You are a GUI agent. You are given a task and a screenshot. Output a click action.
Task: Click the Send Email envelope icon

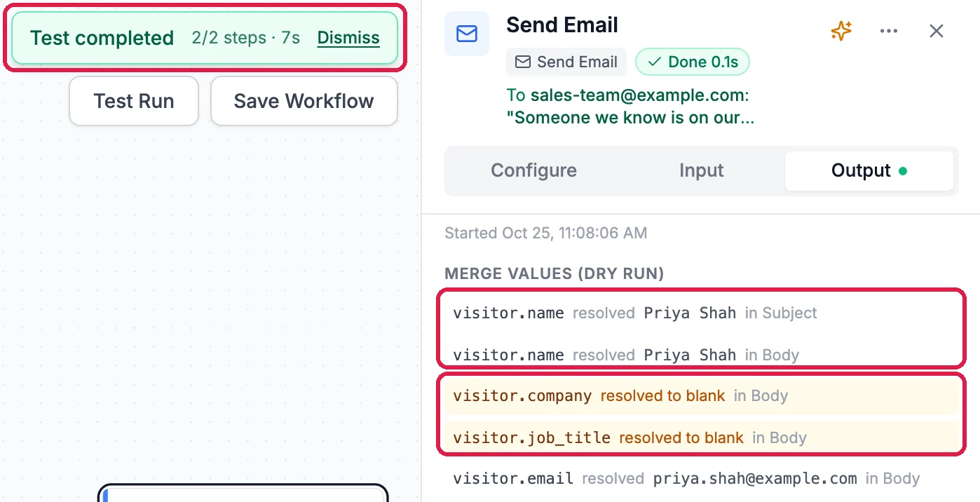coord(467,33)
